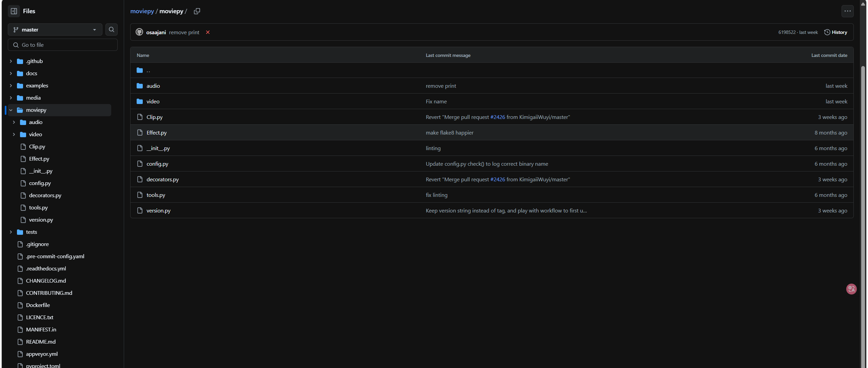Copy the current directory path

tap(197, 11)
